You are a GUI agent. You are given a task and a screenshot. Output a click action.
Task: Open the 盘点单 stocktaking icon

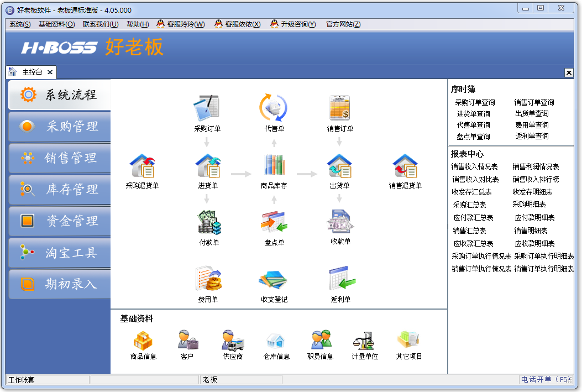(x=274, y=222)
